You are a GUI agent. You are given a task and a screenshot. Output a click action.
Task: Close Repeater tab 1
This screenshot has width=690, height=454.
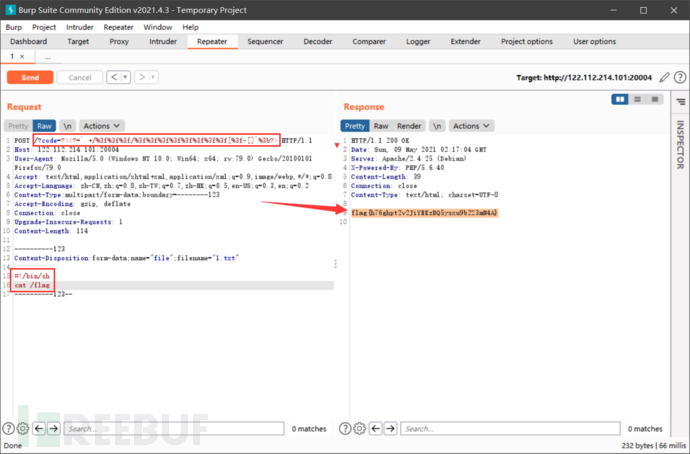22,56
